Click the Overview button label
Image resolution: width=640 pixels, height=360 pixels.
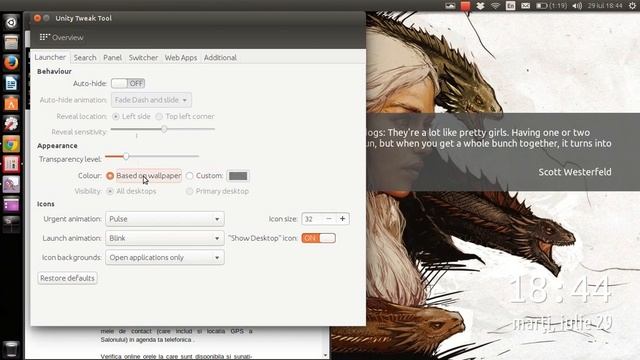click(x=68, y=38)
